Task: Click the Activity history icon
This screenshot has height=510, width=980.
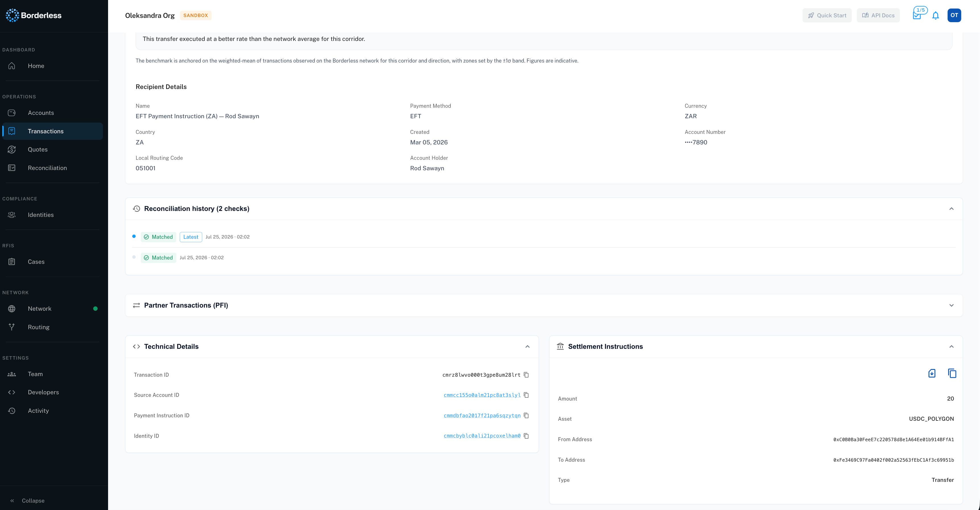Action: click(12, 411)
